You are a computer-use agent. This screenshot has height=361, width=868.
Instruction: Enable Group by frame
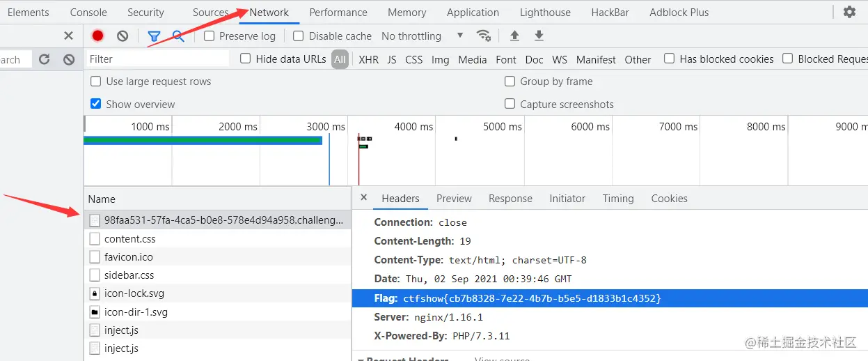tap(510, 82)
